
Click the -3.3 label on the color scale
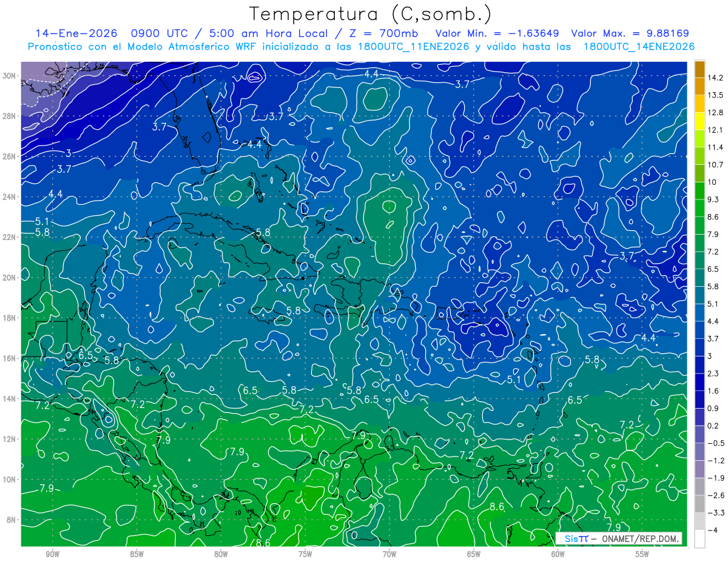(716, 513)
